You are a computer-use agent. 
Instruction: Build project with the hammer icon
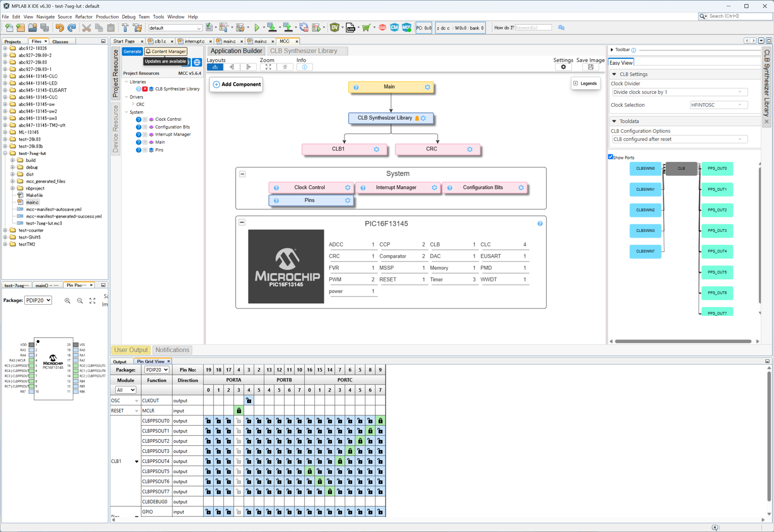click(125, 28)
